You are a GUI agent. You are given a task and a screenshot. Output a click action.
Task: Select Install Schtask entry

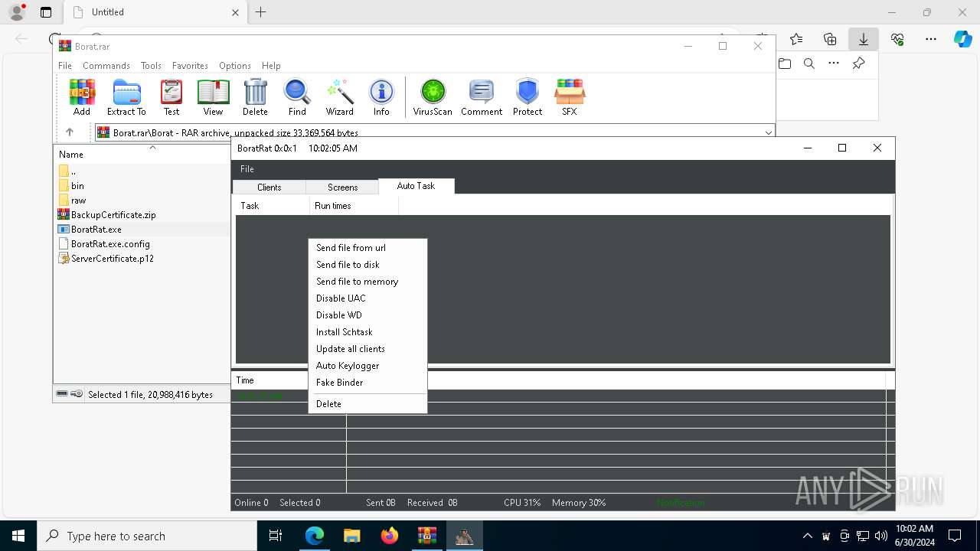pos(367,332)
